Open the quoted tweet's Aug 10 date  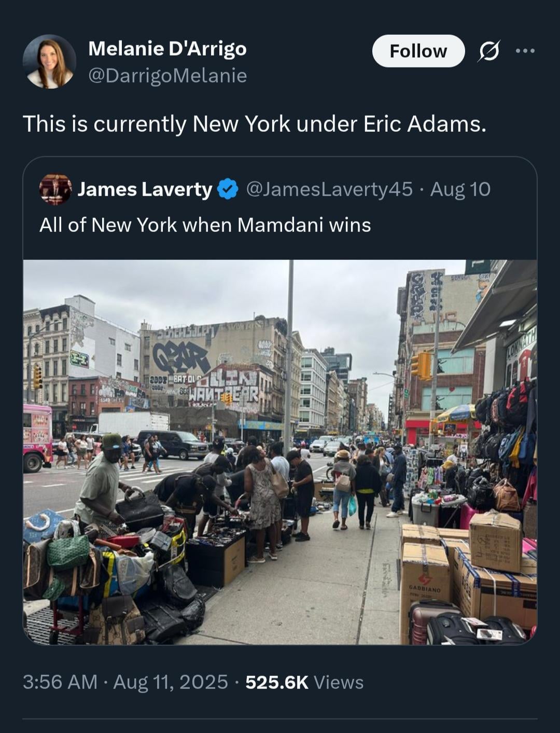[460, 189]
